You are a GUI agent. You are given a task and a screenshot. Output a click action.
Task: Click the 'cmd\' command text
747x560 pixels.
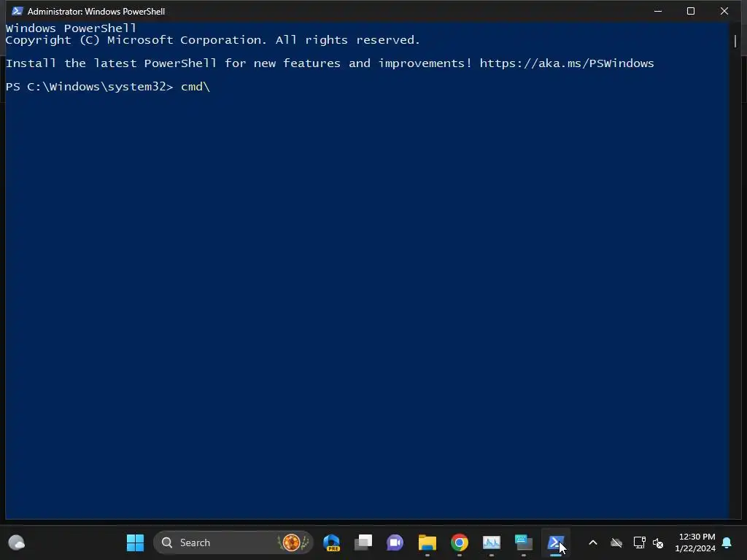(196, 87)
